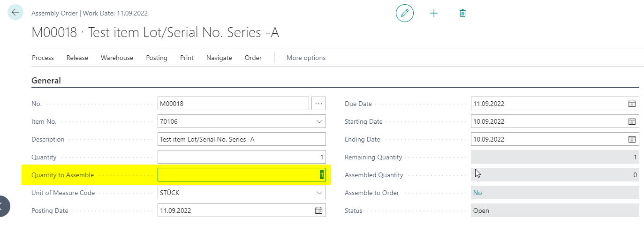Viewport: 644px width, 233px height.
Task: Click the Description text field
Action: click(241, 139)
